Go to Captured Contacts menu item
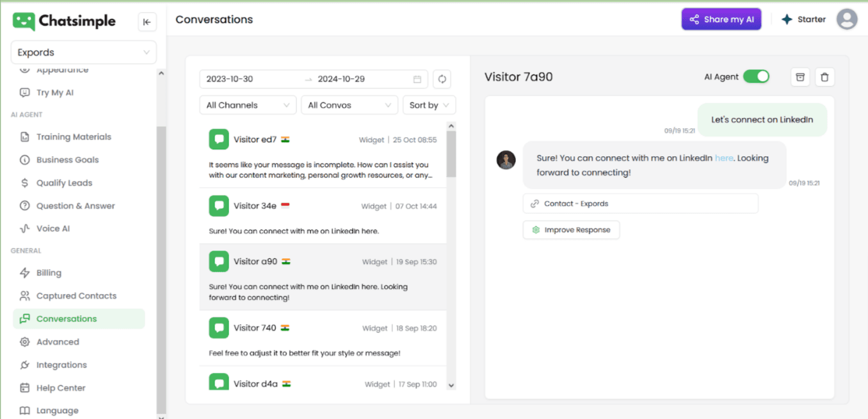Image resolution: width=868 pixels, height=419 pixels. [x=76, y=296]
